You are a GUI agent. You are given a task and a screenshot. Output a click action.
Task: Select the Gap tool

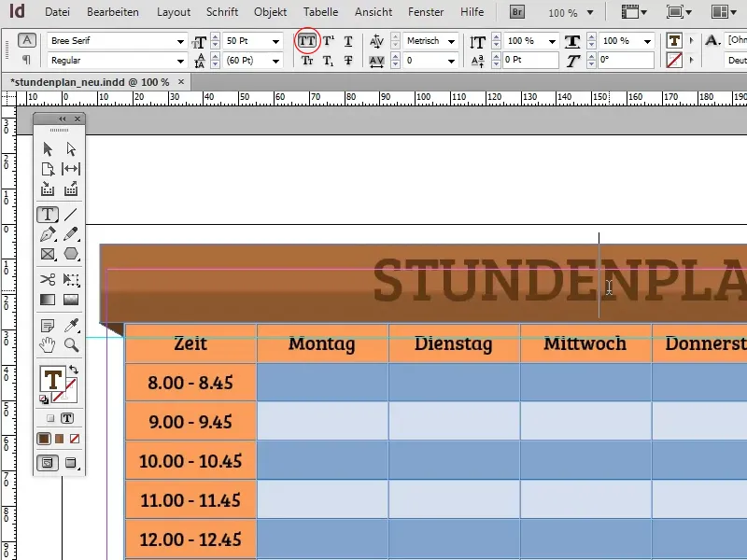pos(71,169)
